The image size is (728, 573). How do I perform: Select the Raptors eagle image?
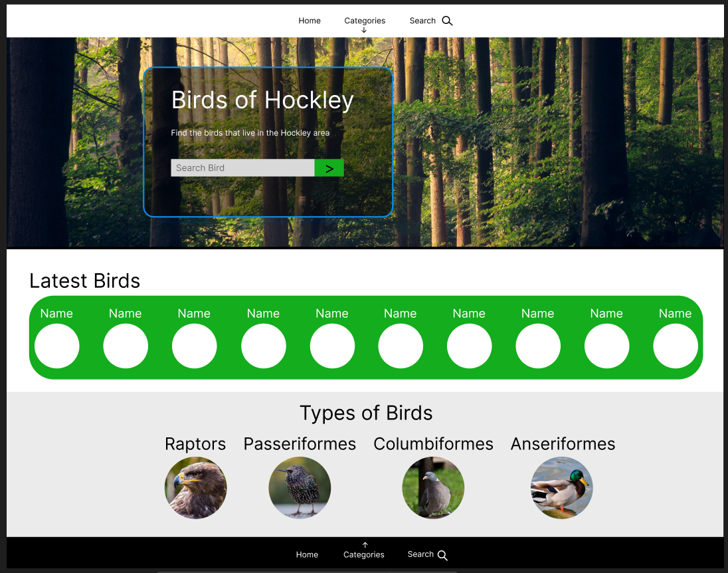coord(195,488)
